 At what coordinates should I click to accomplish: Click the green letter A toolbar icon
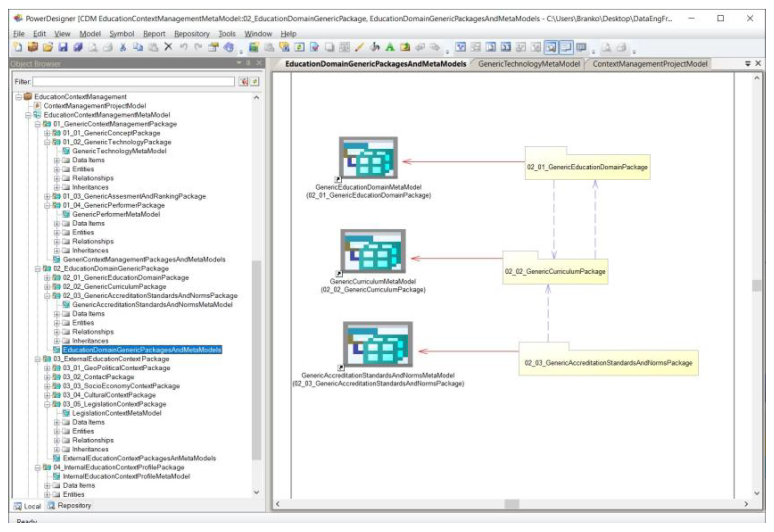click(x=389, y=47)
